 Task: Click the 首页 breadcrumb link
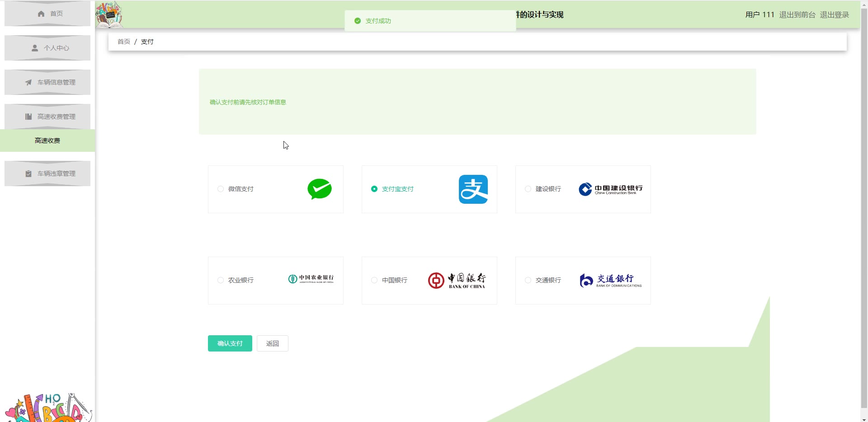click(124, 42)
